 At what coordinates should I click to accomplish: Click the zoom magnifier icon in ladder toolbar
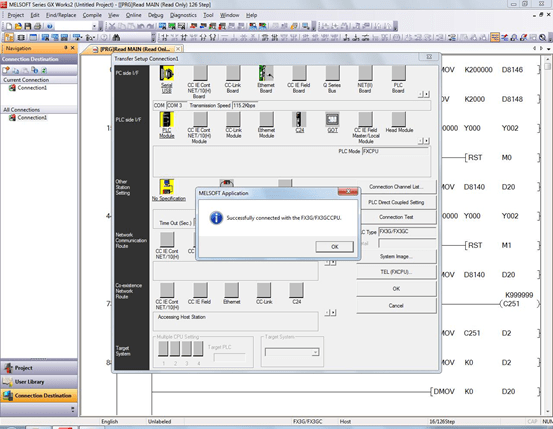pyautogui.click(x=542, y=37)
